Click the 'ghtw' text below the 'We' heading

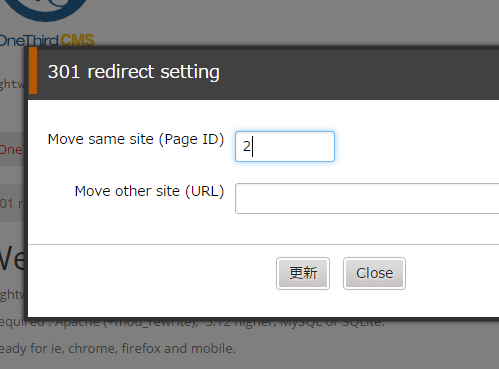click(x=12, y=295)
